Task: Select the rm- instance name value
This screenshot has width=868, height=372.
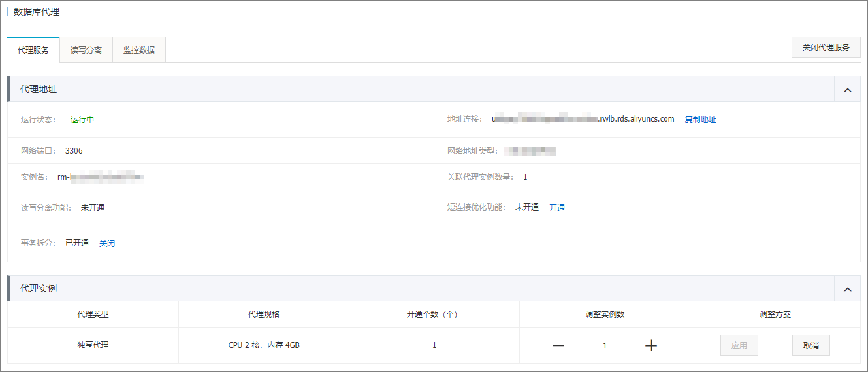Action: point(101,177)
